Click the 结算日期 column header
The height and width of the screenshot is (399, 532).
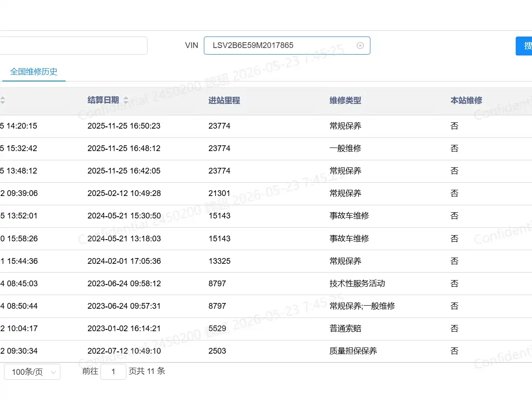pos(103,100)
